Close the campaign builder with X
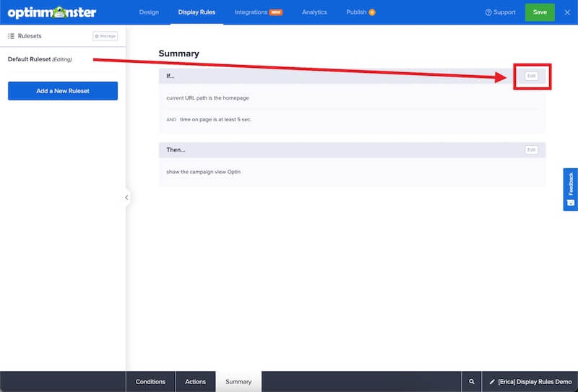The height and width of the screenshot is (392, 578). (567, 12)
